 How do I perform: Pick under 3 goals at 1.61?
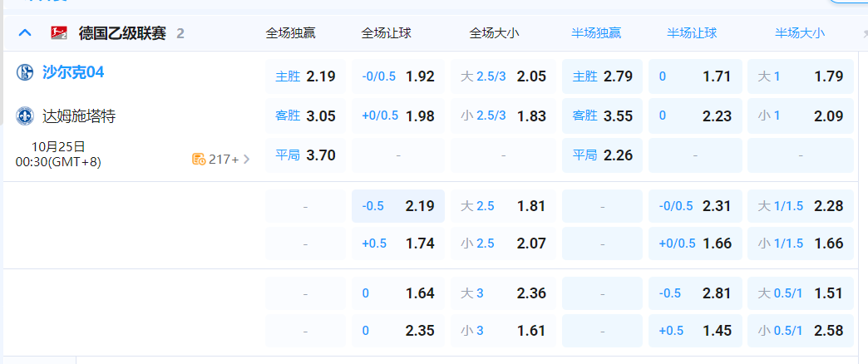[x=503, y=331]
